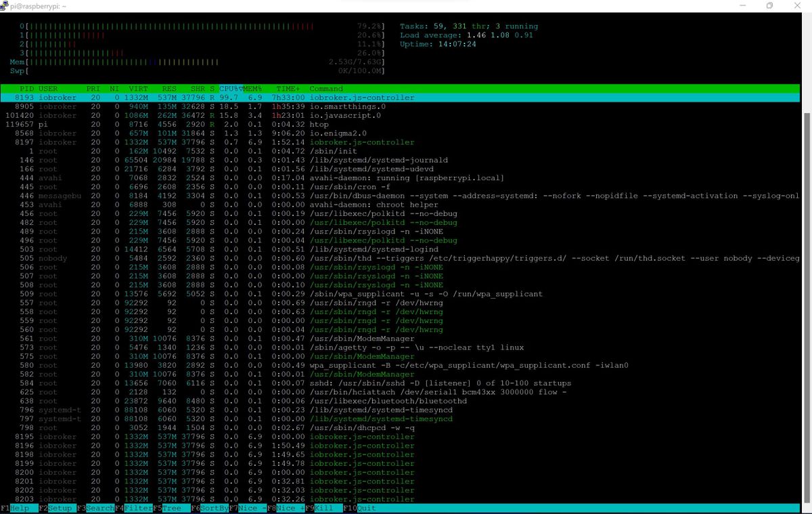Viewport: 812px width, 514px height.
Task: Select the rsyslogd row with PID 489
Action: pyautogui.click(x=400, y=232)
